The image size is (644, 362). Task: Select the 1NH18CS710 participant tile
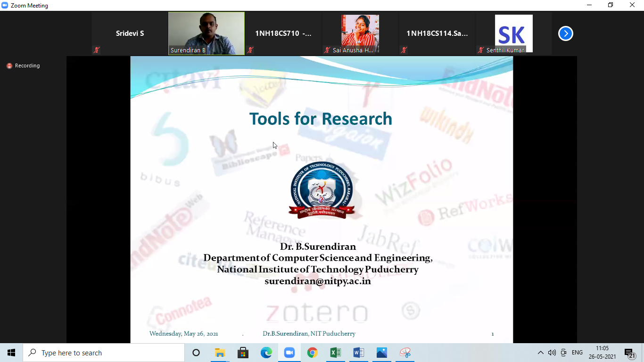click(283, 33)
